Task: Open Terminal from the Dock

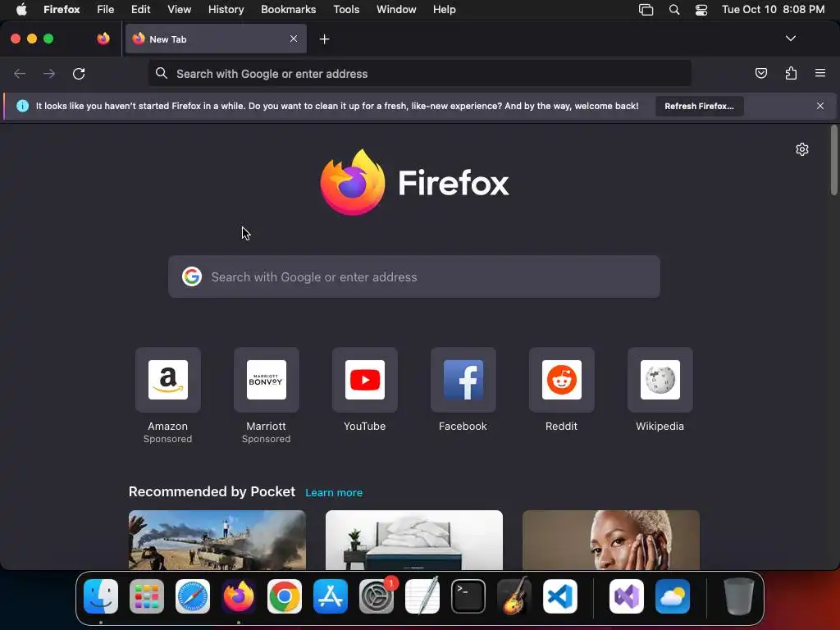Action: pyautogui.click(x=468, y=596)
